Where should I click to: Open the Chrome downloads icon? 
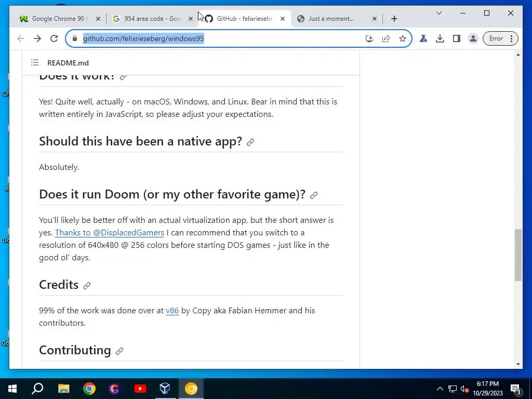coord(440,38)
